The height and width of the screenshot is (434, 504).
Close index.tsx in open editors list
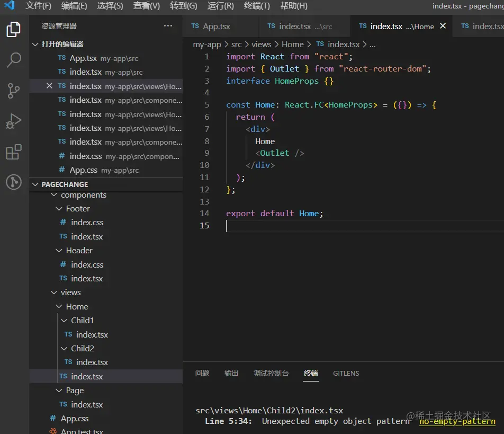[x=49, y=86]
